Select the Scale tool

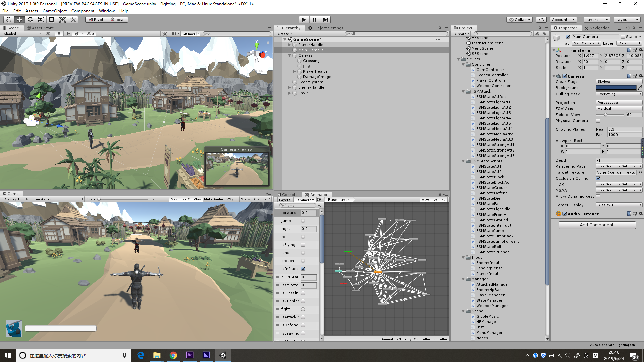tap(41, 20)
